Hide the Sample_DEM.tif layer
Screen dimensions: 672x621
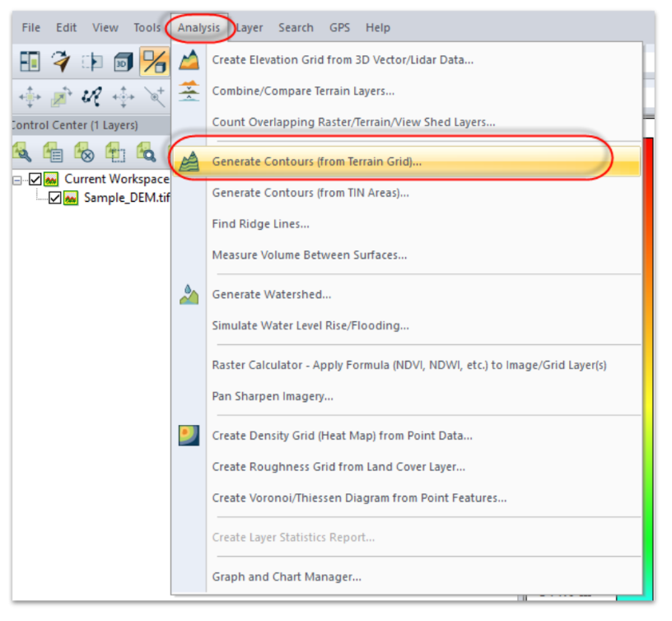(54, 198)
